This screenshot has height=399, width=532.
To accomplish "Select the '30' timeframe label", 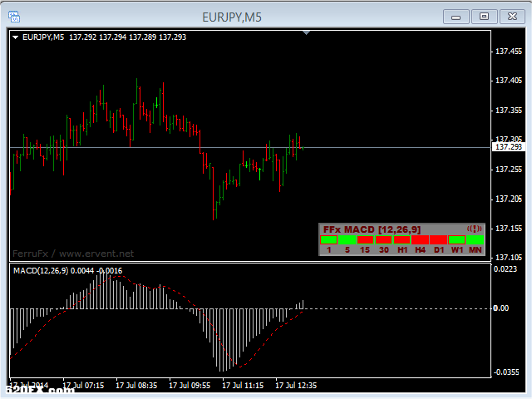I will [x=384, y=250].
